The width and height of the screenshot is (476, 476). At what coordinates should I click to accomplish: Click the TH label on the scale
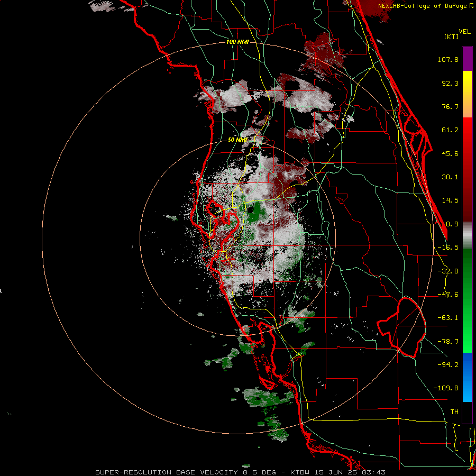tap(454, 412)
